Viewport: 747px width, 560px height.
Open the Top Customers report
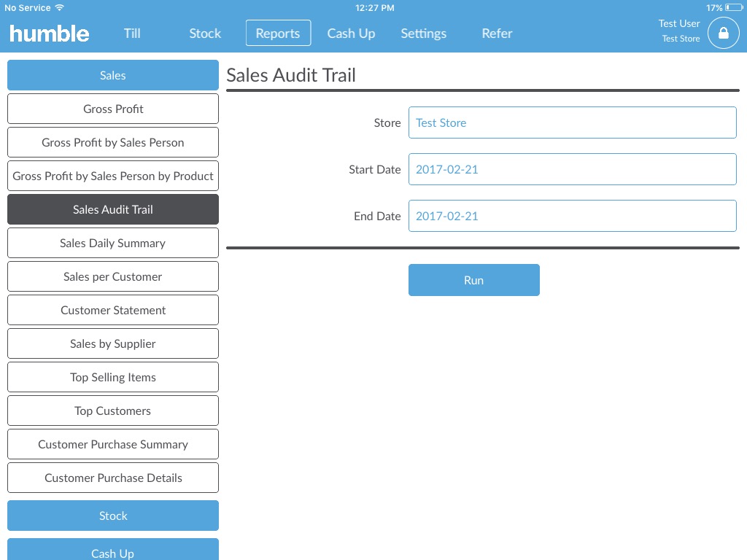[x=113, y=411]
